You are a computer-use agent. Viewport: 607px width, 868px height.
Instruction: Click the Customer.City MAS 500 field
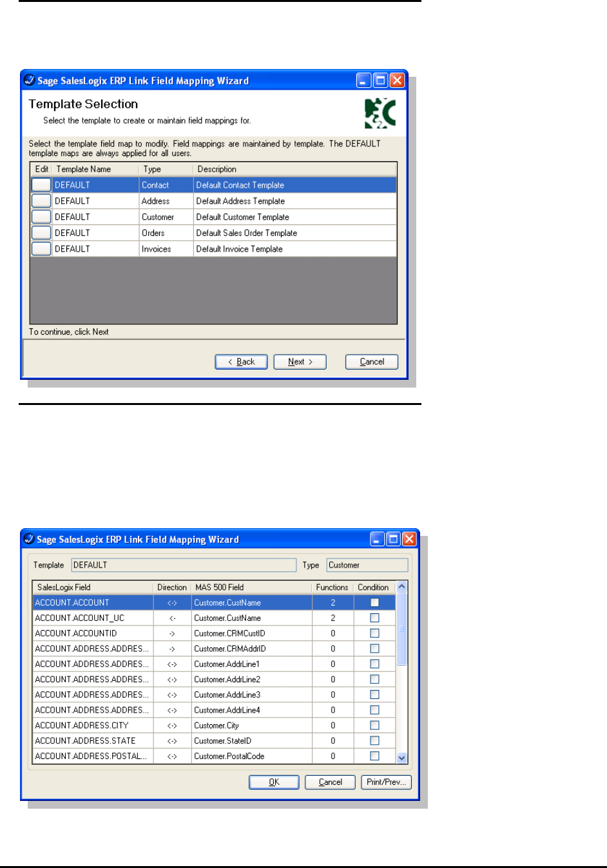click(x=251, y=725)
